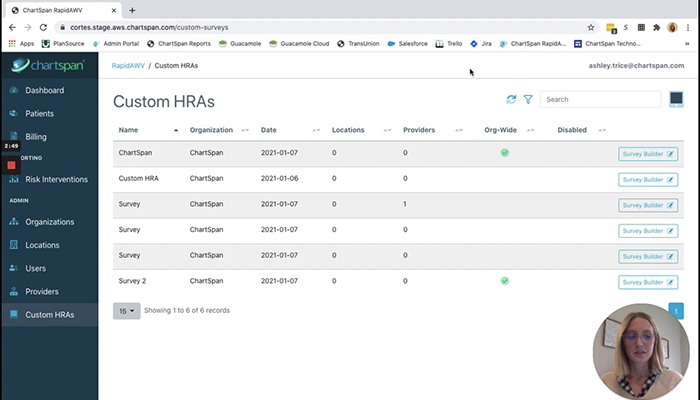
Task: Open the Dashboard sidebar item
Action: 45,90
